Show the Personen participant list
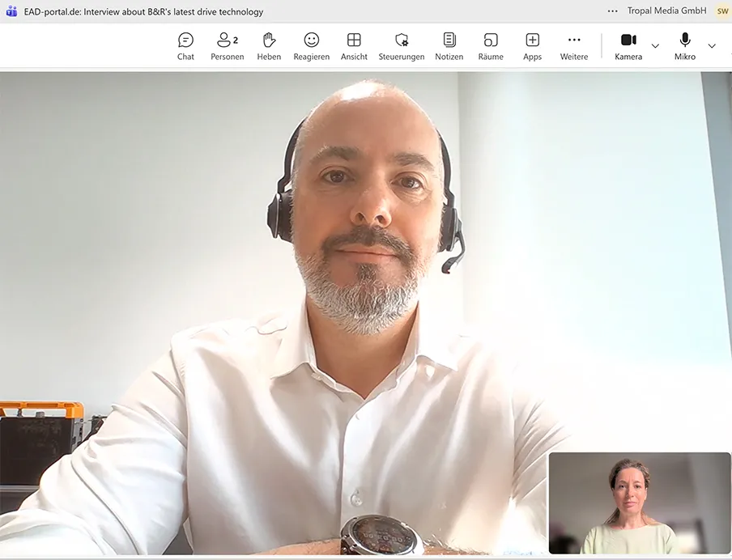The image size is (732, 560). pyautogui.click(x=227, y=45)
